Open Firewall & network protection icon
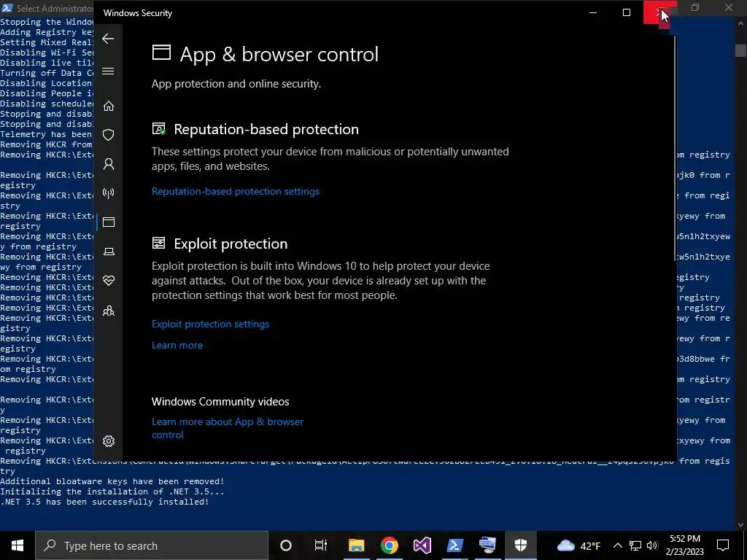This screenshot has width=747, height=560. click(x=109, y=193)
